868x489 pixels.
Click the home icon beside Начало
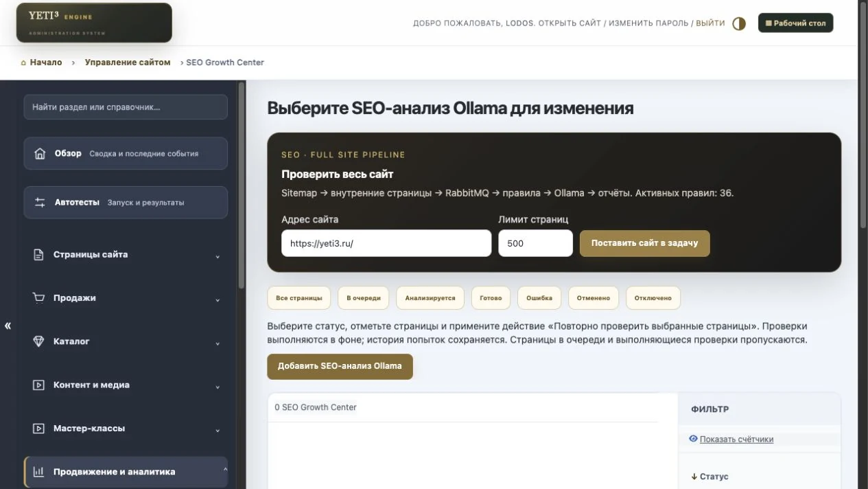pyautogui.click(x=23, y=62)
